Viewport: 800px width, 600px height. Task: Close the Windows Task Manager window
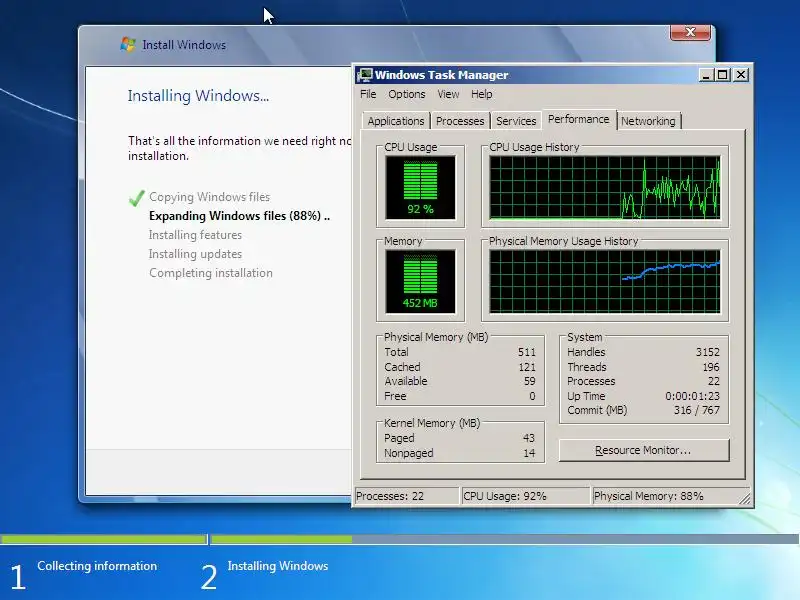click(x=741, y=75)
